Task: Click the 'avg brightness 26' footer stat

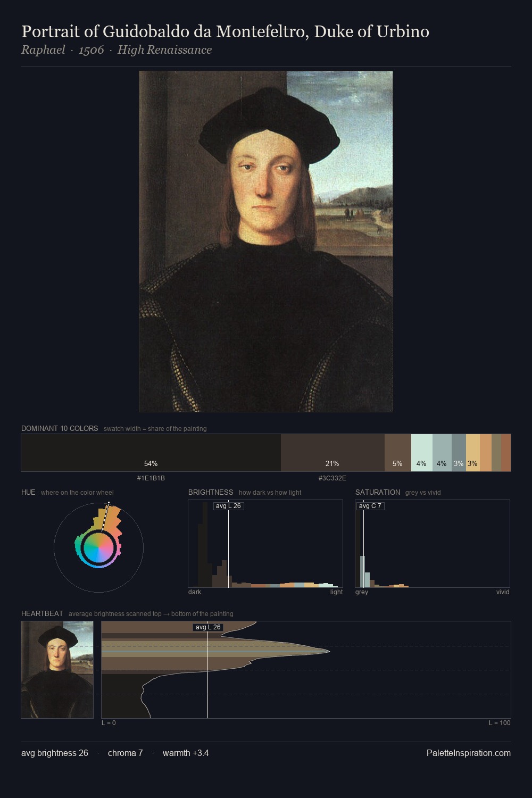Action: coord(55,753)
